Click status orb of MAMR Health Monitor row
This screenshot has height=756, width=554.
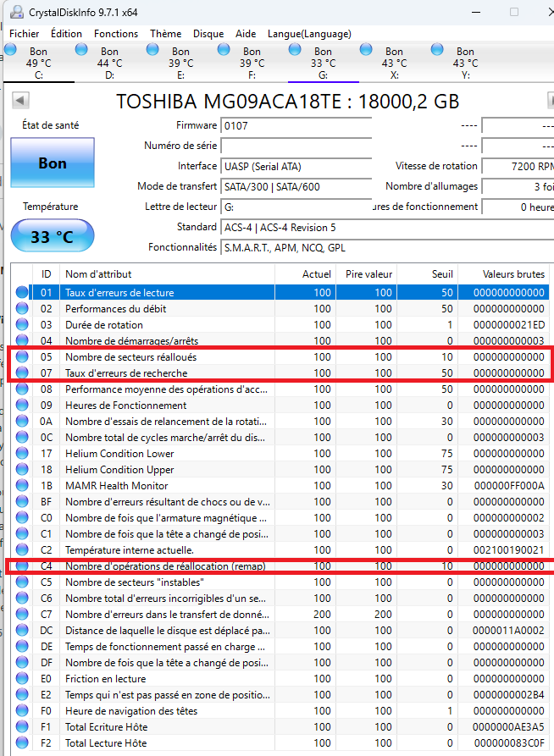(22, 486)
